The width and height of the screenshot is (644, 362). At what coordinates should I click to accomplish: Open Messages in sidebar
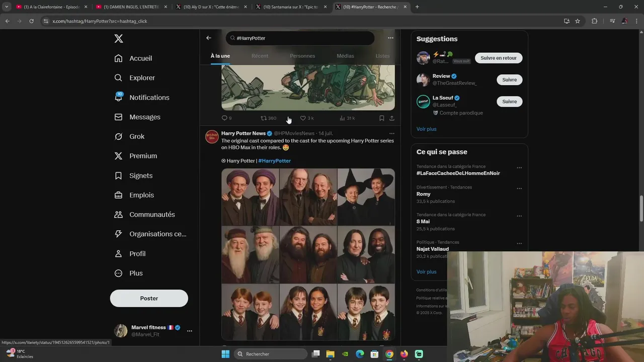click(137, 117)
